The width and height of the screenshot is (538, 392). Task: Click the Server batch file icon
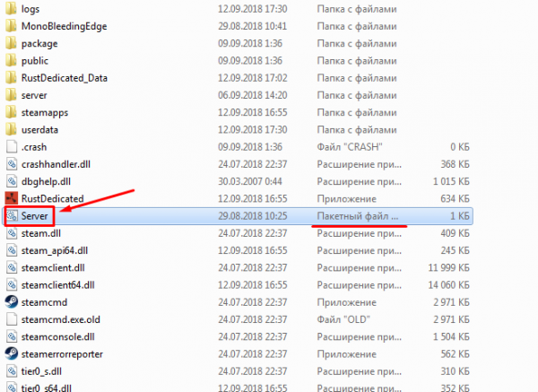(12, 216)
